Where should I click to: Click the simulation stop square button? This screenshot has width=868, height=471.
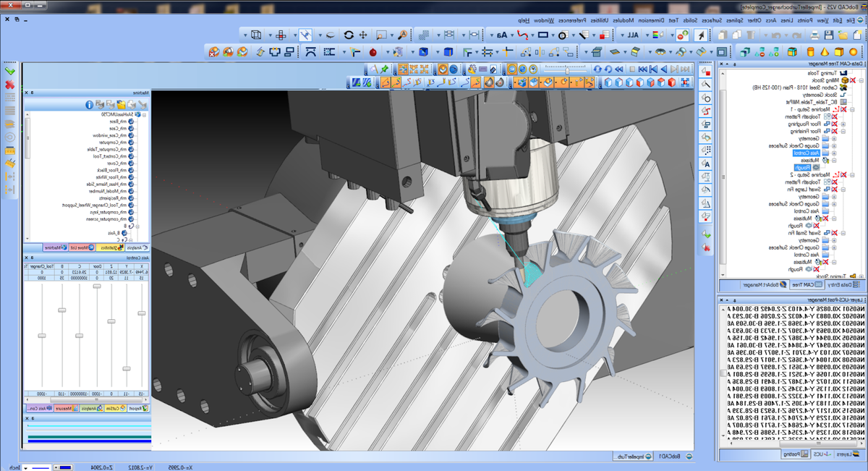point(632,69)
